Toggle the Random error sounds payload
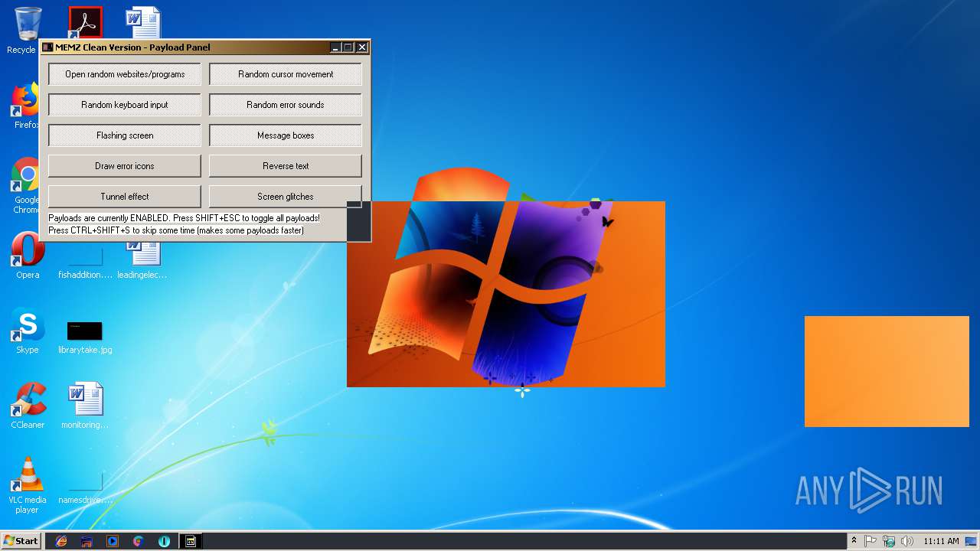This screenshot has height=551, width=980. [x=286, y=105]
